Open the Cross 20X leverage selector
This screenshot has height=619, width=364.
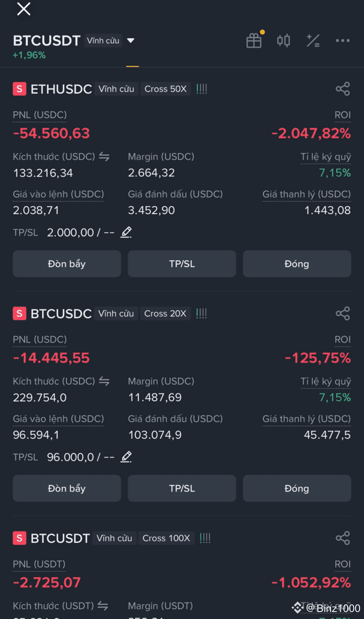coord(165,313)
